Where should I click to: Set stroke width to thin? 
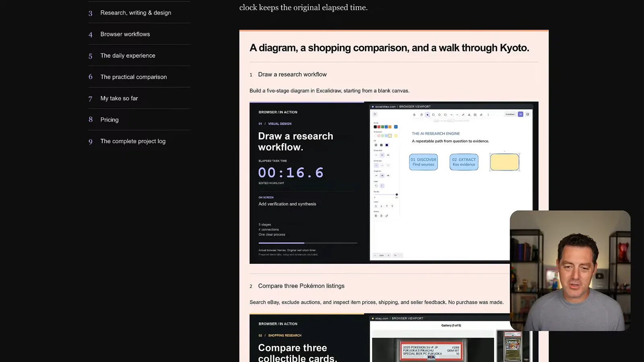pos(376,155)
